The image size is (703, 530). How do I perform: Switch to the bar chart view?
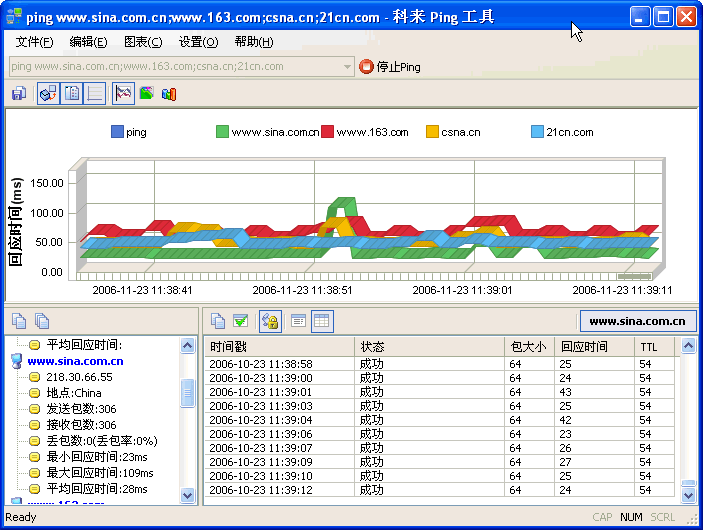(x=169, y=94)
